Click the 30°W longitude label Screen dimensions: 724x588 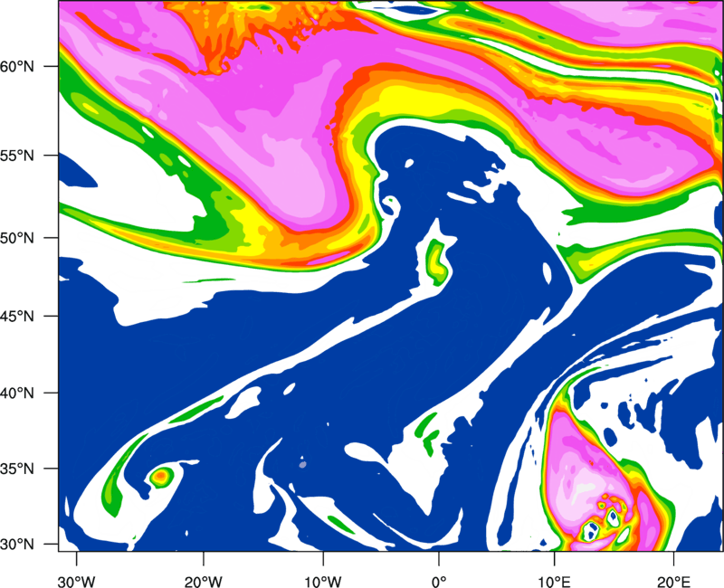[77, 582]
